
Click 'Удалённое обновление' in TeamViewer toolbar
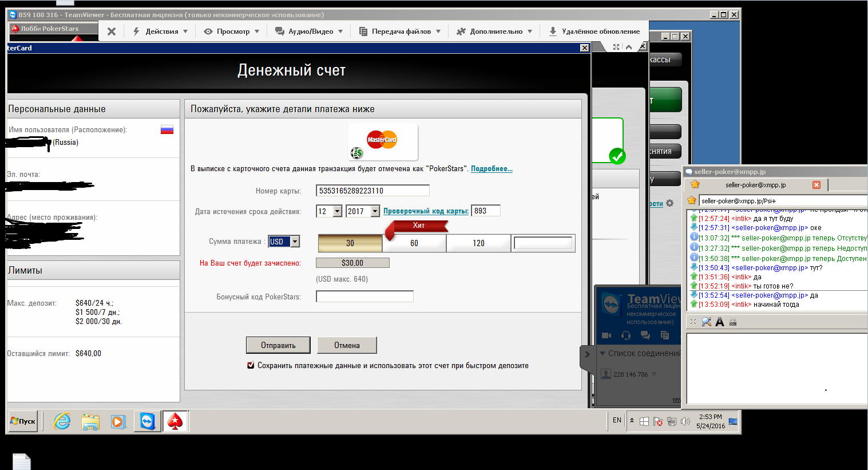[x=594, y=31]
